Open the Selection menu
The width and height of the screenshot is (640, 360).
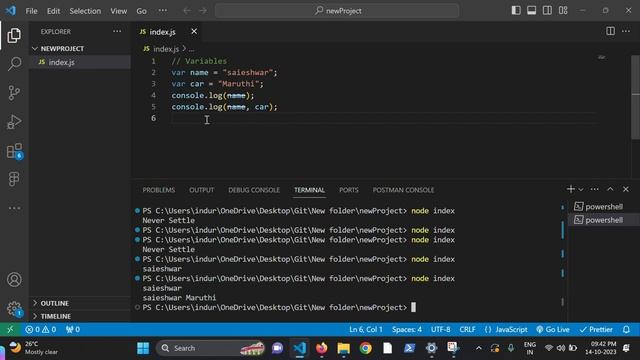pyautogui.click(x=85, y=11)
